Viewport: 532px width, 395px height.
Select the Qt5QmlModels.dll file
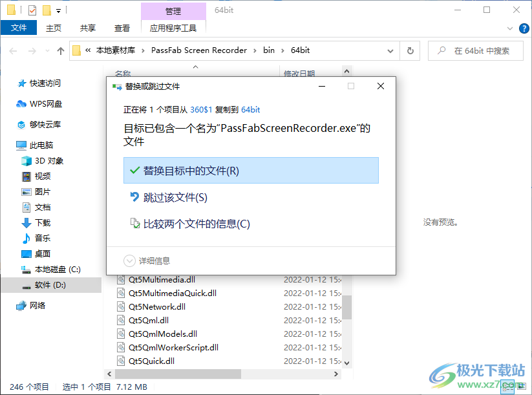coord(163,334)
